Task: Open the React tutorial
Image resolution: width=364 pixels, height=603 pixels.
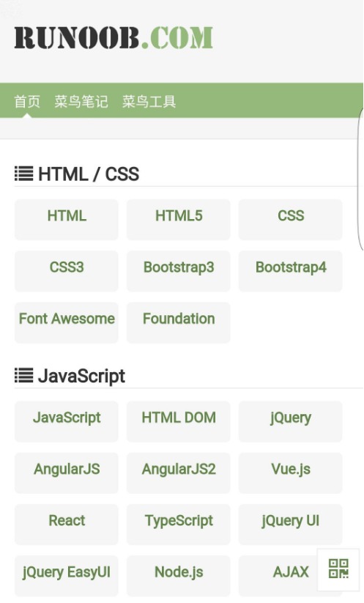Action: click(67, 525)
